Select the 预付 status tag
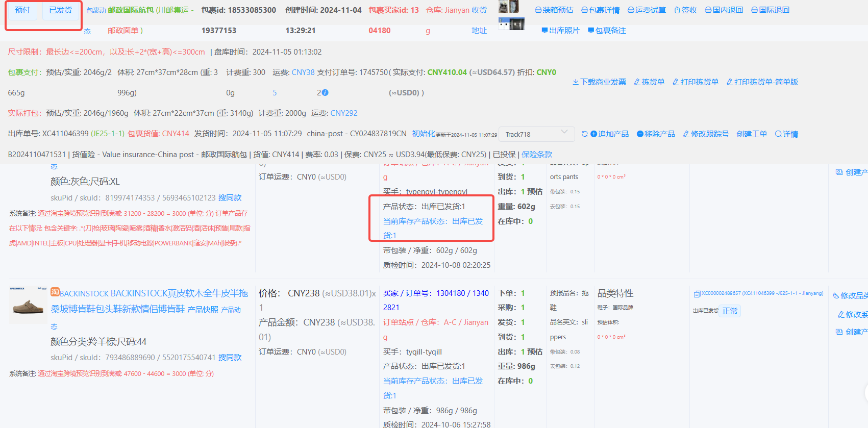868x428 pixels. [x=22, y=10]
